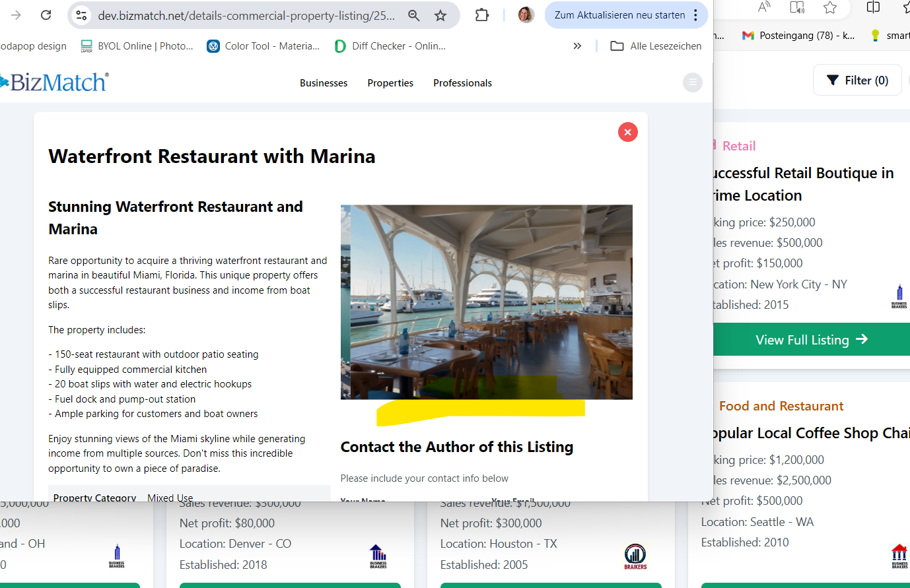Open Edge split screen icon
910x588 pixels.
[873, 7]
